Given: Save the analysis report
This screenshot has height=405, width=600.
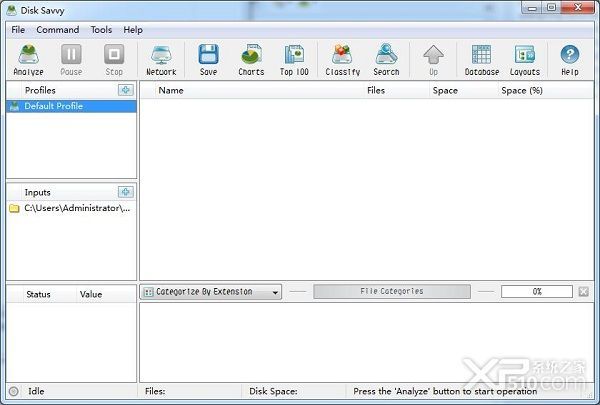Looking at the screenshot, I should click(209, 60).
